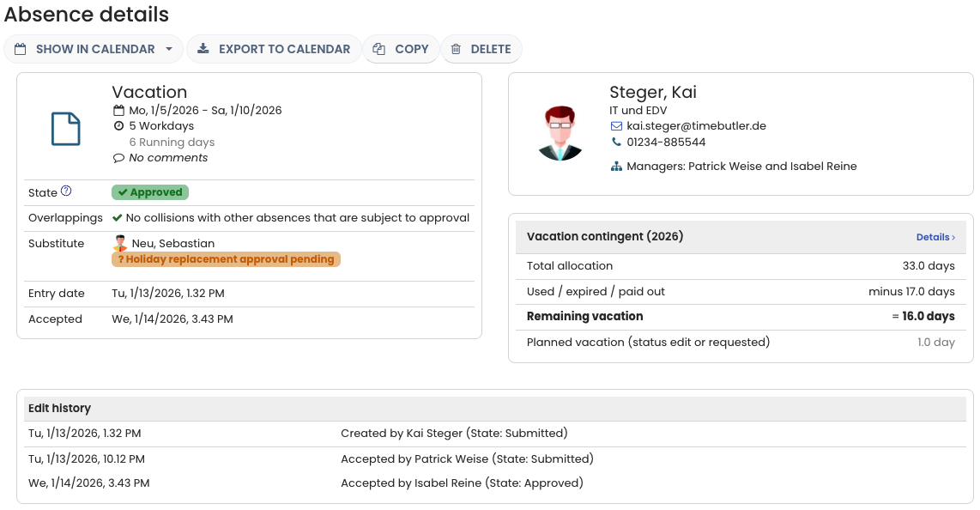Click the green Approved status badge
This screenshot has height=510, width=980.
pyautogui.click(x=150, y=192)
